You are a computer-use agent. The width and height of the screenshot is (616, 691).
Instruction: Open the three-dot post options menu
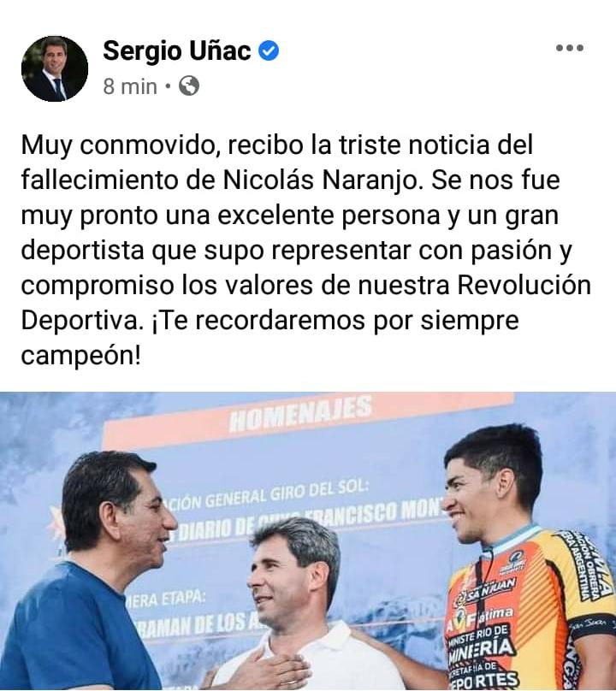[570, 48]
